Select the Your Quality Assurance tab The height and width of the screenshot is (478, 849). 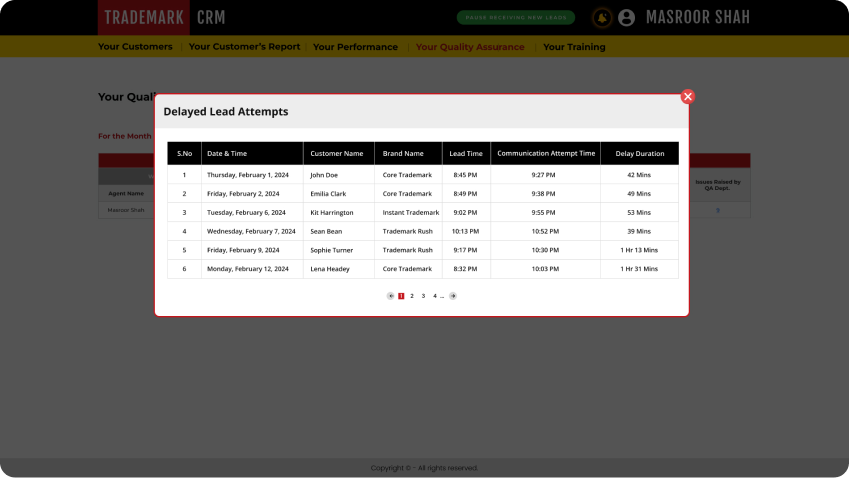tap(470, 47)
